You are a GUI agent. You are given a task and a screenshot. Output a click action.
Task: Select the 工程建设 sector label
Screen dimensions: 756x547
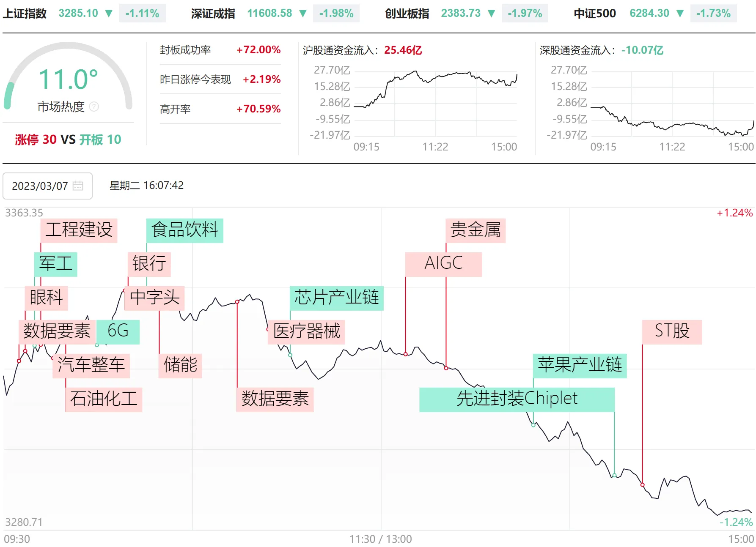[79, 230]
